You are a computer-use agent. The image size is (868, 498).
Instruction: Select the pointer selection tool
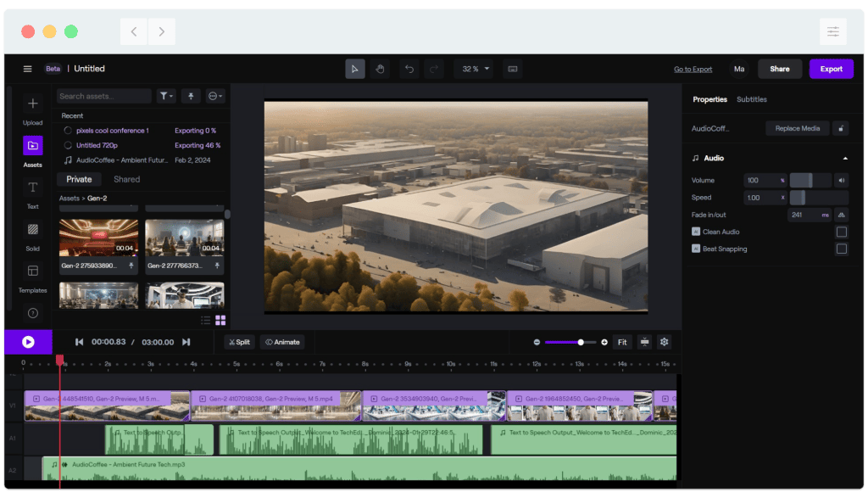355,69
